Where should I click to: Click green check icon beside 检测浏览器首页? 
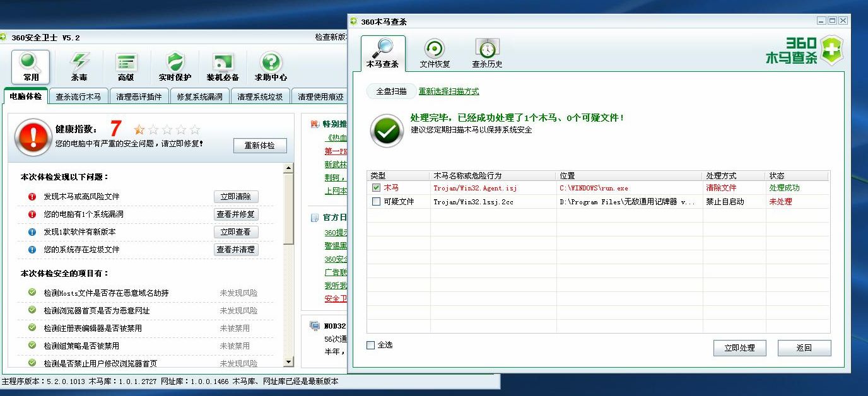point(32,310)
